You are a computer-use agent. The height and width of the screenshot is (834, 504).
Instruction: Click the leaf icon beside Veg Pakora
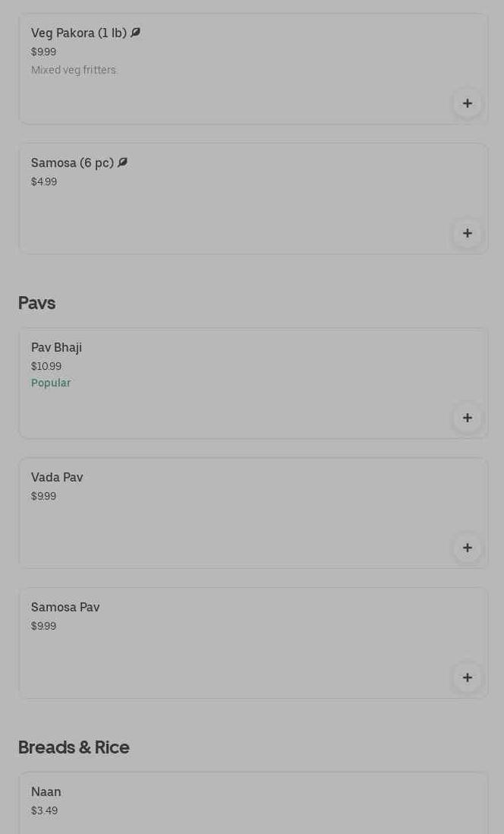pyautogui.click(x=135, y=33)
